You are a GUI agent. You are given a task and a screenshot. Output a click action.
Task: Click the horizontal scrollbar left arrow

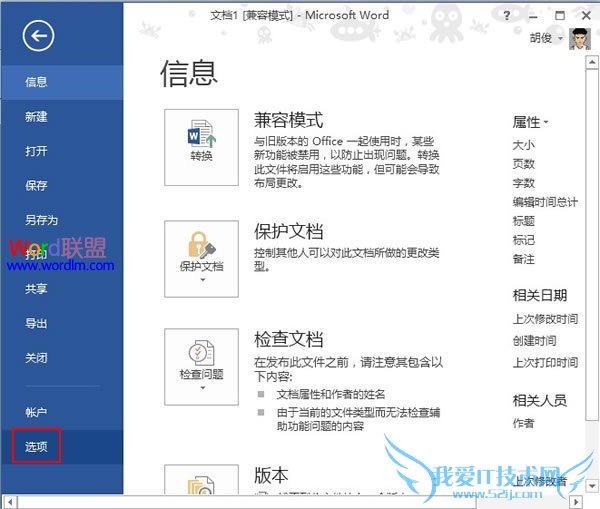(x=10, y=502)
